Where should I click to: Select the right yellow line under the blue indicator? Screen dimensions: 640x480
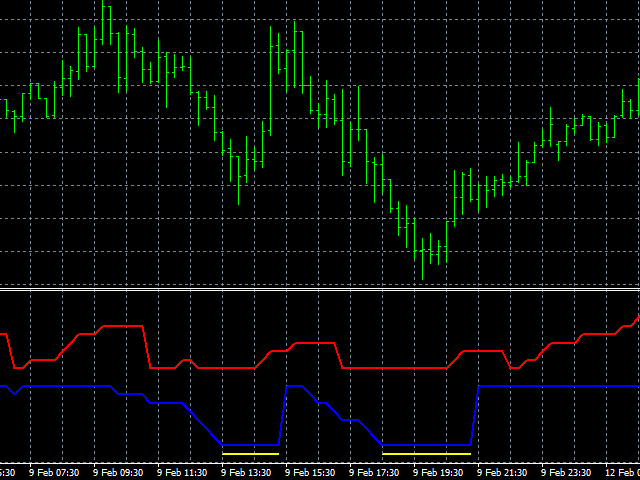click(x=426, y=454)
